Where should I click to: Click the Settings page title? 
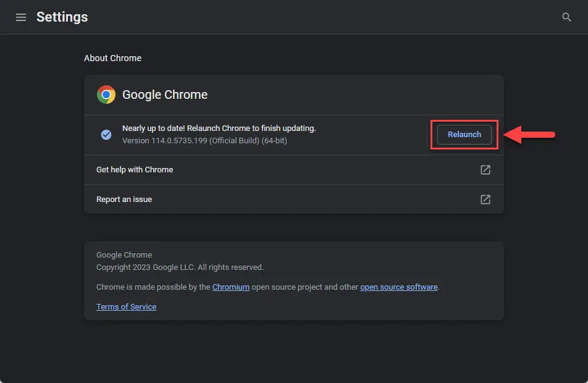click(x=62, y=17)
